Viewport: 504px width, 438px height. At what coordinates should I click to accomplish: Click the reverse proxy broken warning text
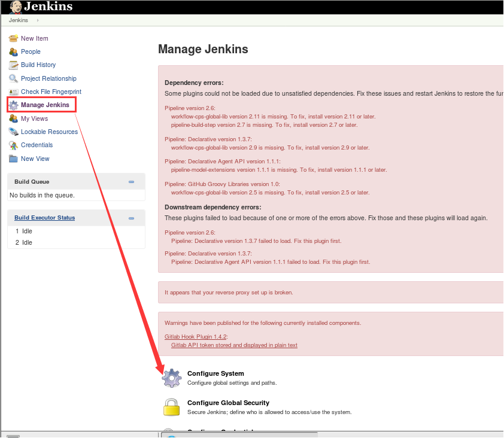click(229, 293)
